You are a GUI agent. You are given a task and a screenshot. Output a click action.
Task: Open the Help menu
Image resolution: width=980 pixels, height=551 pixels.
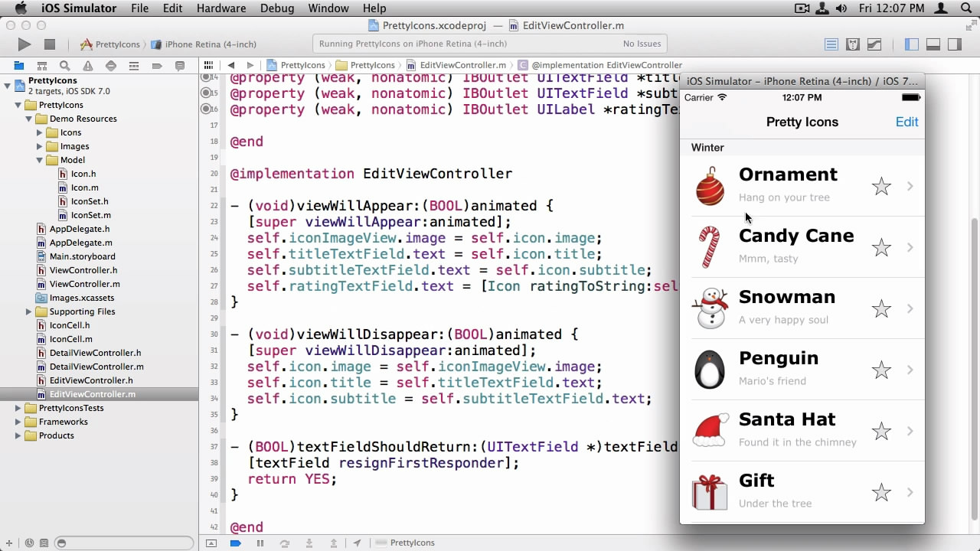coord(374,8)
